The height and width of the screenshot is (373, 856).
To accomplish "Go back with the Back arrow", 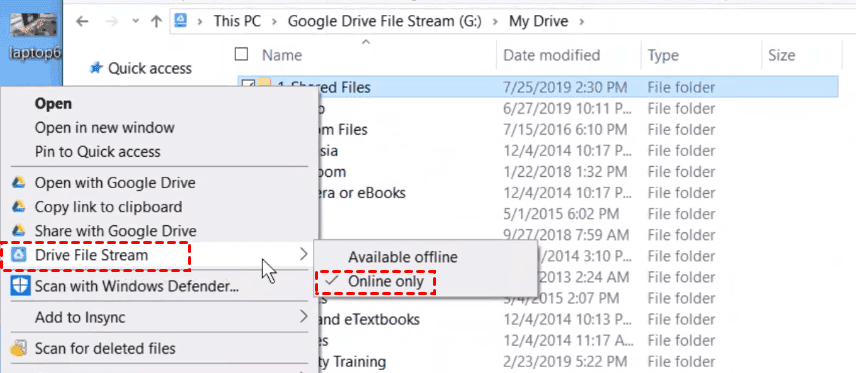I will pyautogui.click(x=82, y=22).
